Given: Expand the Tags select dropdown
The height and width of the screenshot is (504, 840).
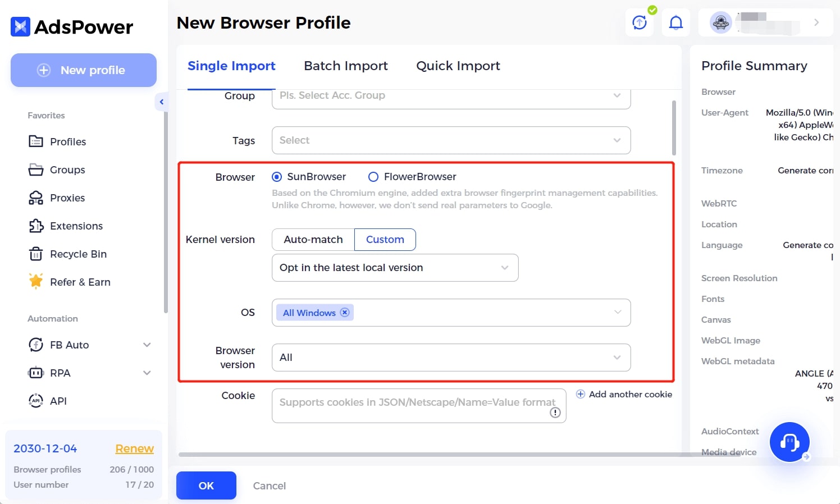Looking at the screenshot, I should pyautogui.click(x=450, y=140).
